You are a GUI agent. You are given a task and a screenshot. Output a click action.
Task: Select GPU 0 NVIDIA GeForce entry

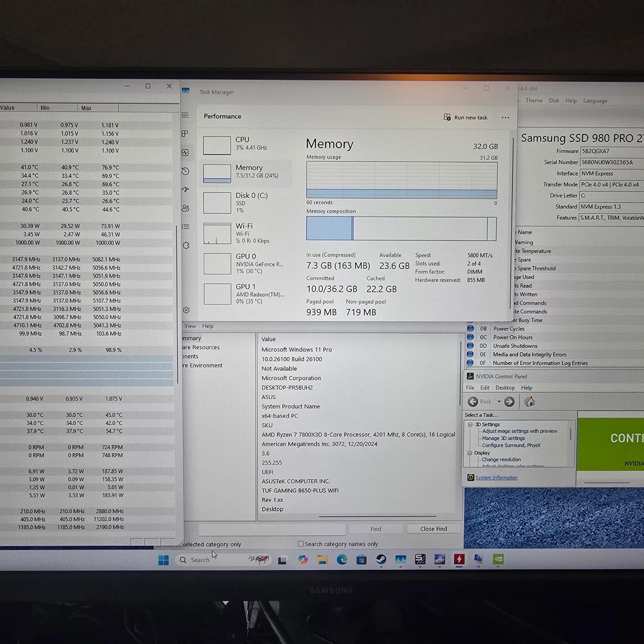pos(247,263)
